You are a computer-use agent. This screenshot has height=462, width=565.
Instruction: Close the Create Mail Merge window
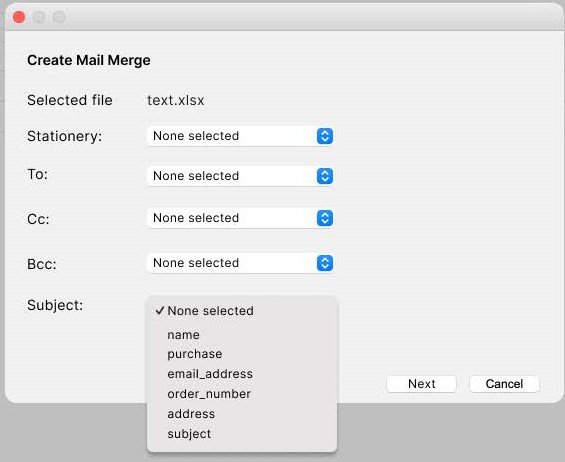pyautogui.click(x=19, y=17)
